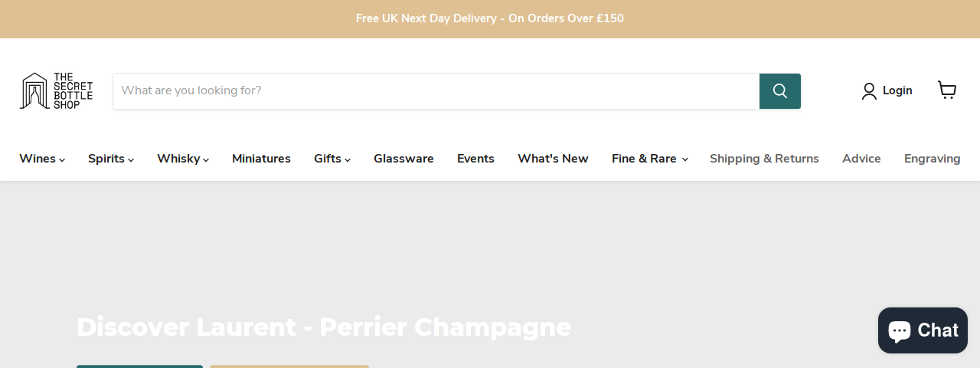Expand the Fine & Rare dropdown
The height and width of the screenshot is (368, 980).
point(650,159)
